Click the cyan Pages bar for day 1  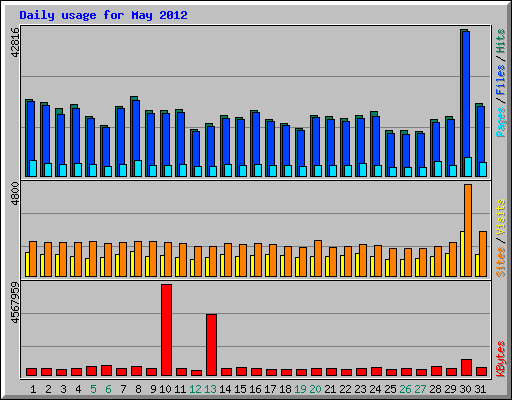click(33, 168)
